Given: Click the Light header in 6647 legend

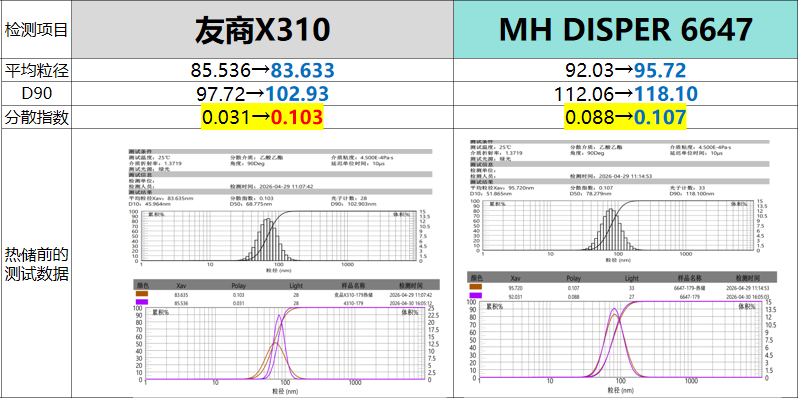Looking at the screenshot, I should (x=631, y=278).
